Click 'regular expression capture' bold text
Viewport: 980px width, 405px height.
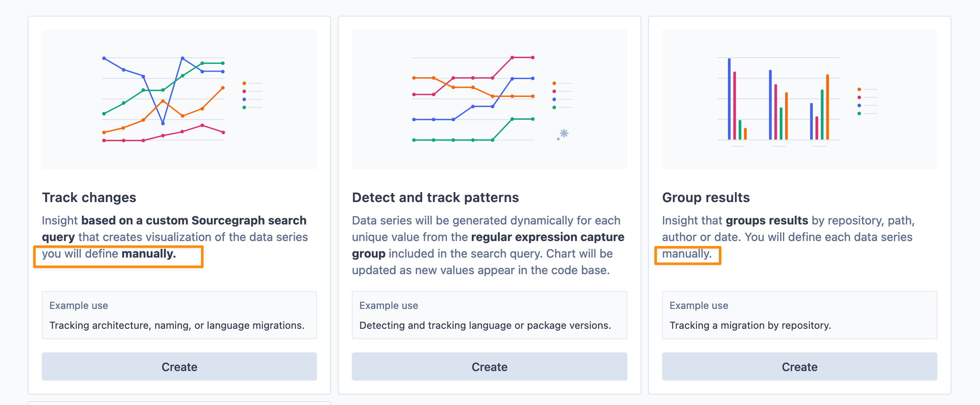(x=548, y=237)
